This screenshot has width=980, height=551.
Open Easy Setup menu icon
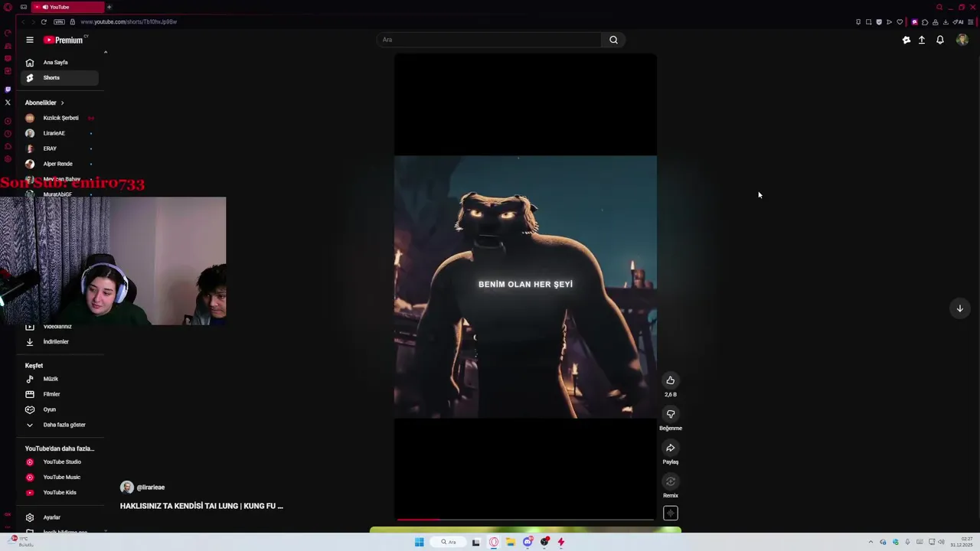[971, 22]
